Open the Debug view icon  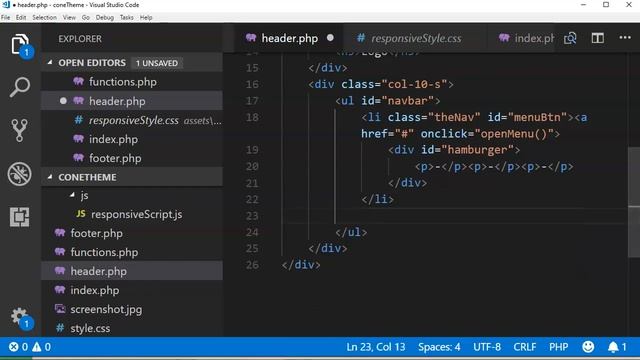point(20,174)
